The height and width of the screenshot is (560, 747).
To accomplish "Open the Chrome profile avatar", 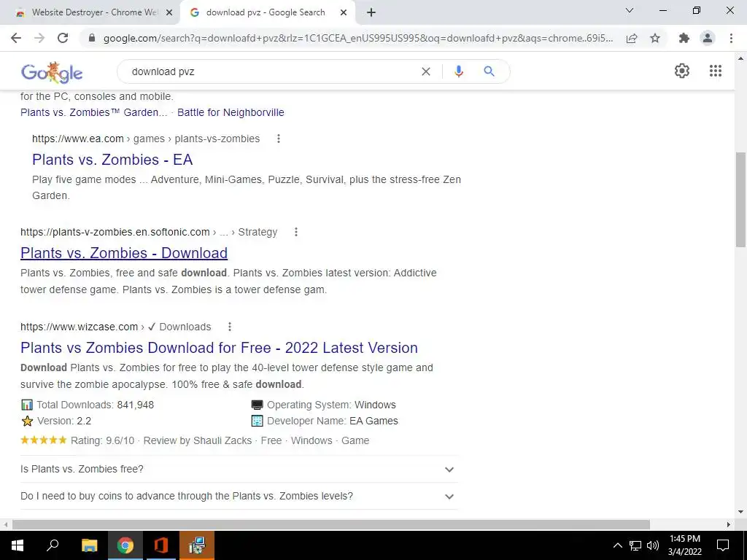I will (x=708, y=38).
